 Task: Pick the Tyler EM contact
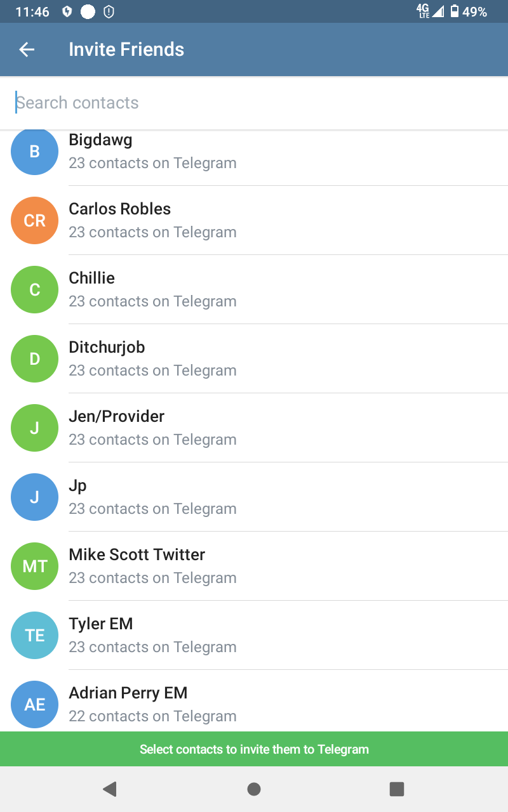254,635
